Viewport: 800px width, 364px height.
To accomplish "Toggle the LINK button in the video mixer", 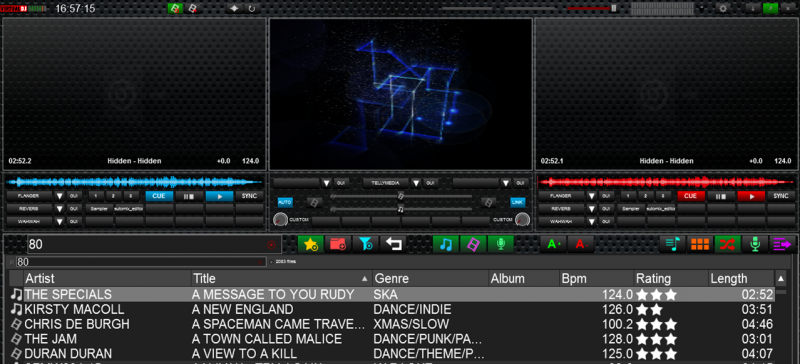I will 517,203.
